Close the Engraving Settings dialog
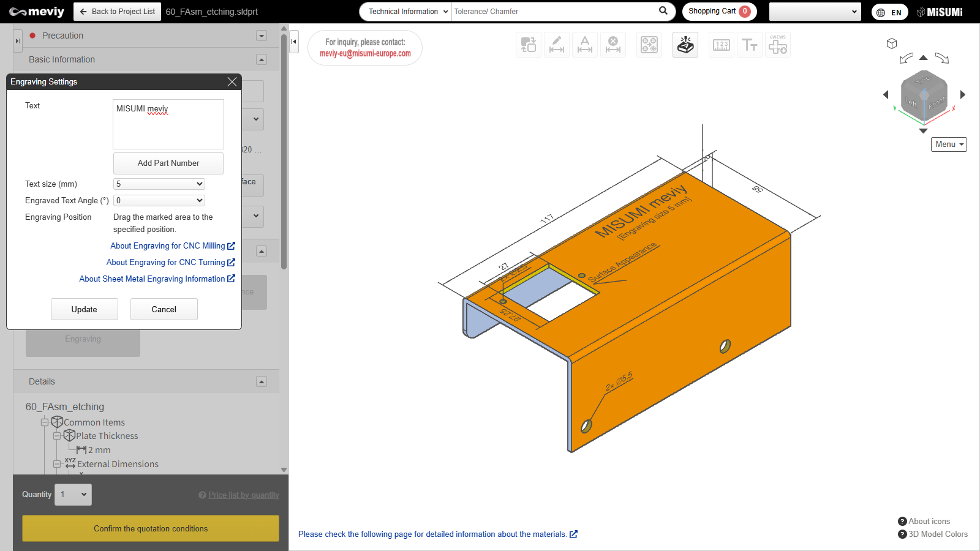Image resolution: width=980 pixels, height=551 pixels. 232,81
